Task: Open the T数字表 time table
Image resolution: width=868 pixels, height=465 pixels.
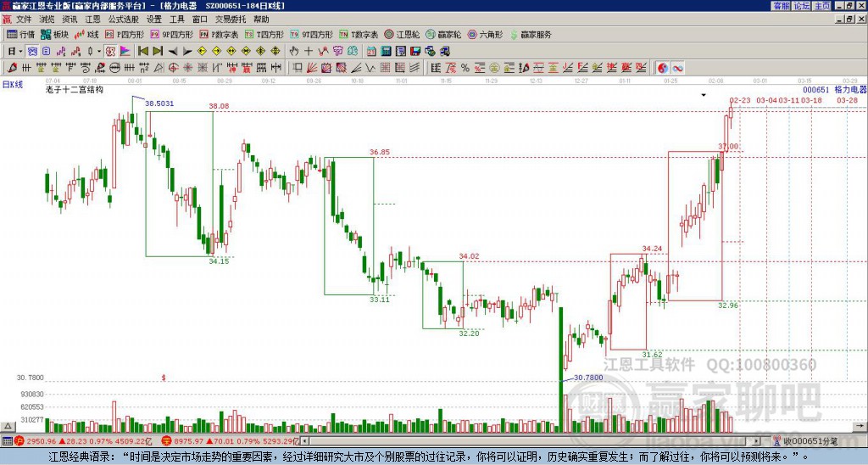Action: (359, 34)
